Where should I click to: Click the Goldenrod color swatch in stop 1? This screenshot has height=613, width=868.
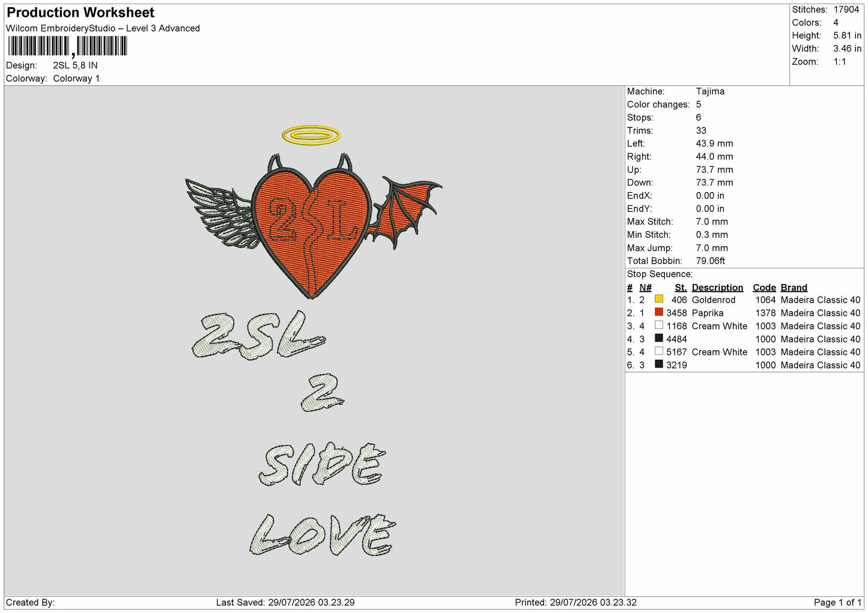pos(659,299)
